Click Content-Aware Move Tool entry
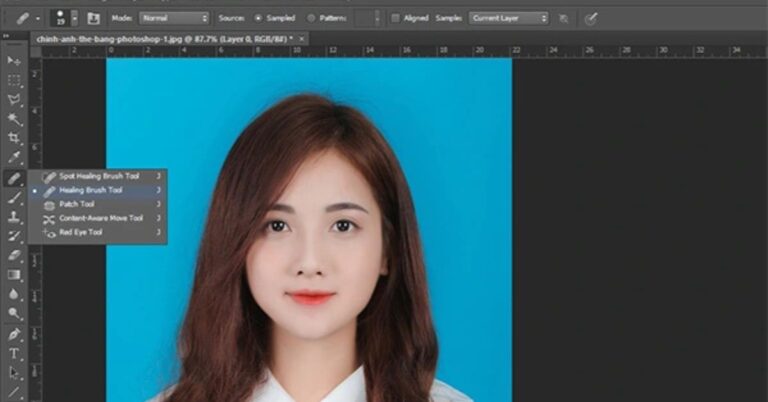The height and width of the screenshot is (402, 768). 101,218
